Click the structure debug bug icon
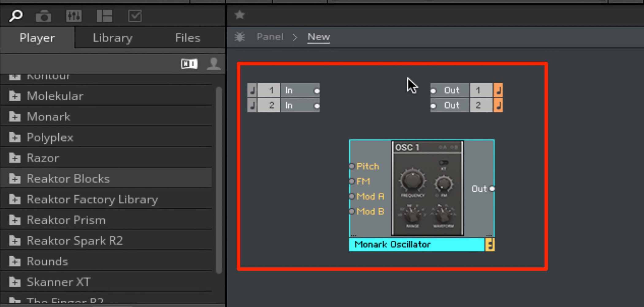The height and width of the screenshot is (307, 644). [240, 37]
